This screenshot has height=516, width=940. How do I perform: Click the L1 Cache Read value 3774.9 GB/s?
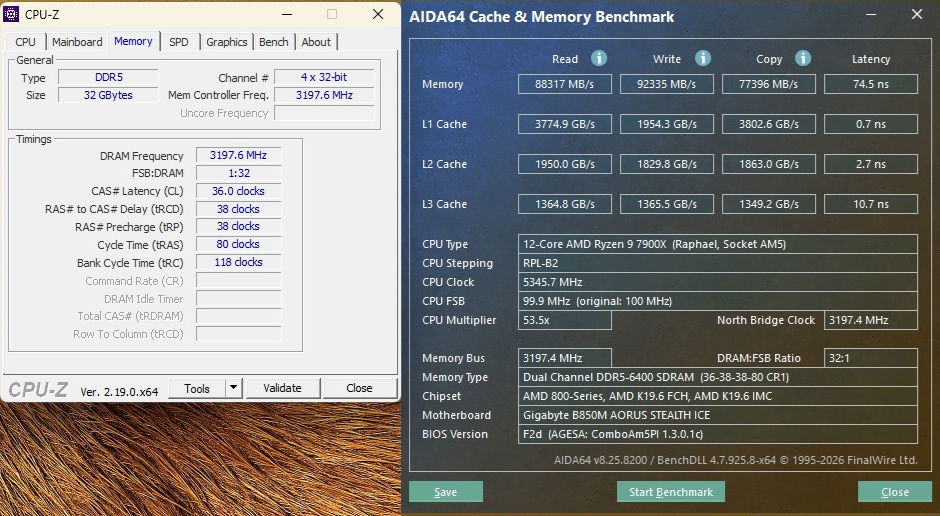click(565, 124)
